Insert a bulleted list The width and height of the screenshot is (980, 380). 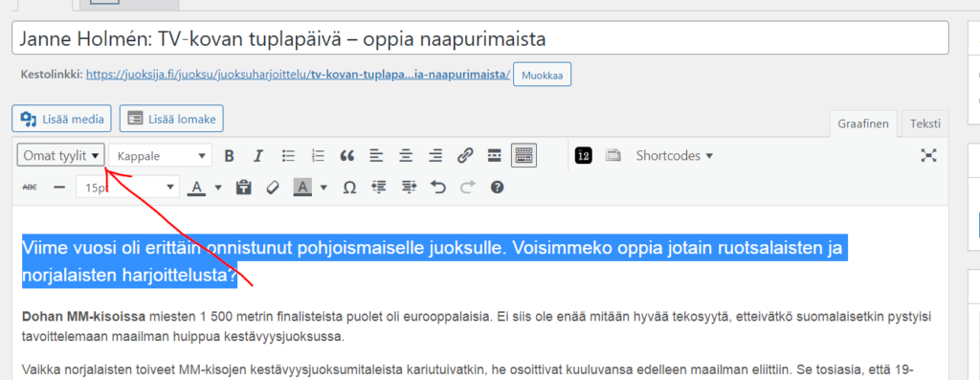tap(288, 156)
